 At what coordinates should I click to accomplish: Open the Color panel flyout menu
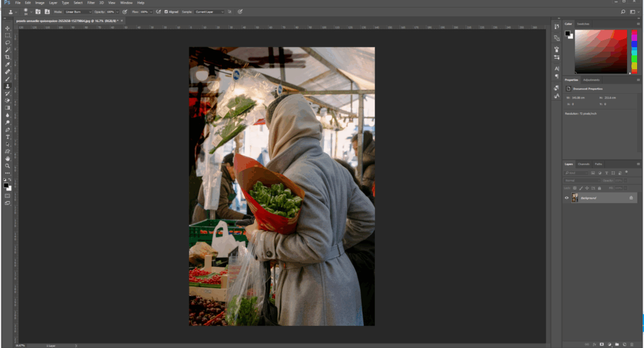point(638,24)
